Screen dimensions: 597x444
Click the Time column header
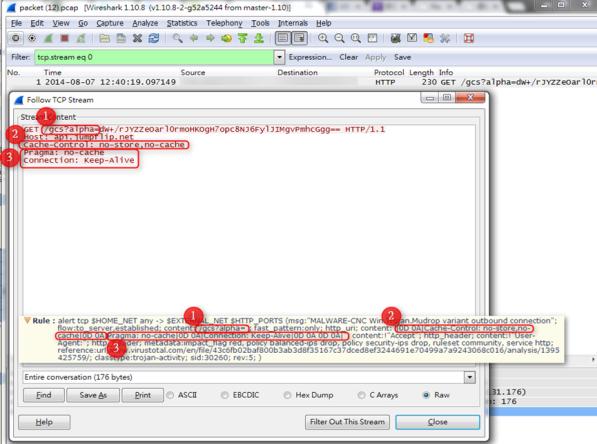pyautogui.click(x=53, y=72)
